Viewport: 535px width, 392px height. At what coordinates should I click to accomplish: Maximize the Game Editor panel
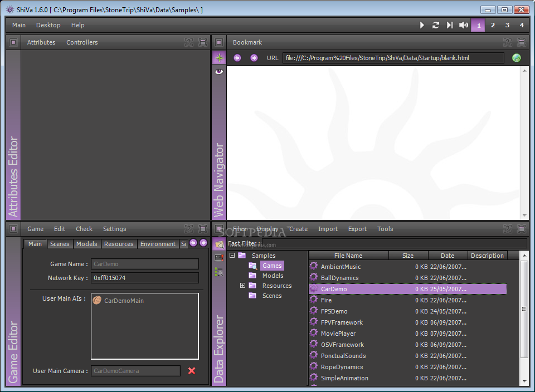tap(203, 229)
